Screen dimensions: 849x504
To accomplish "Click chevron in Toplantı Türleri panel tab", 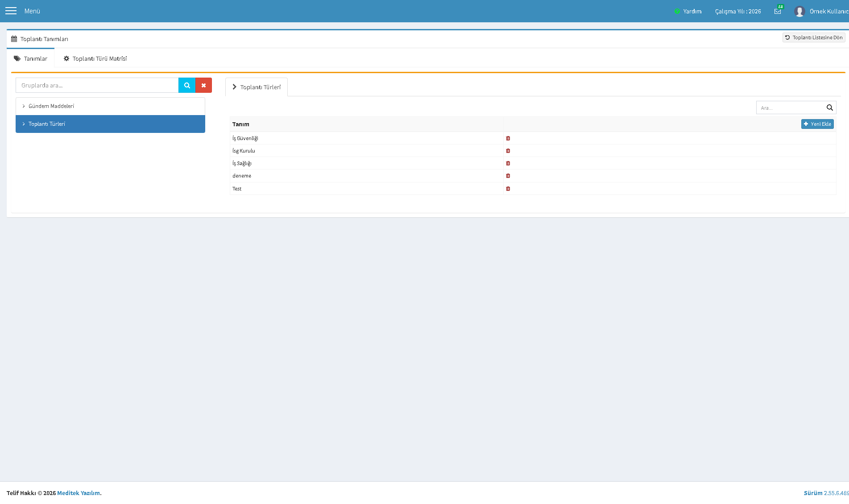I will point(234,87).
